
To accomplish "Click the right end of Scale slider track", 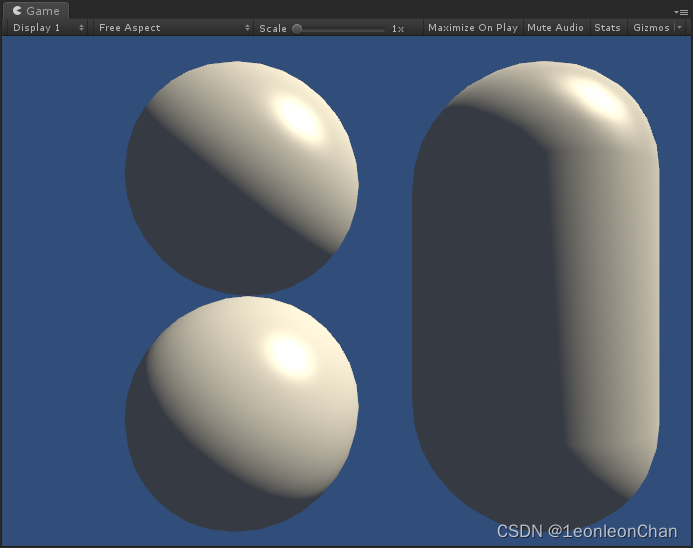I will 383,30.
